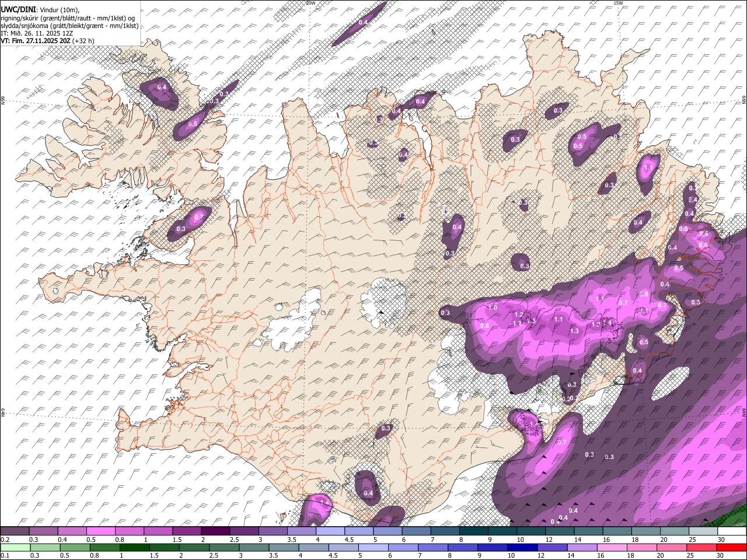
Task: Click the lower legend swatch starting at 0.8
Action: [x=105, y=547]
